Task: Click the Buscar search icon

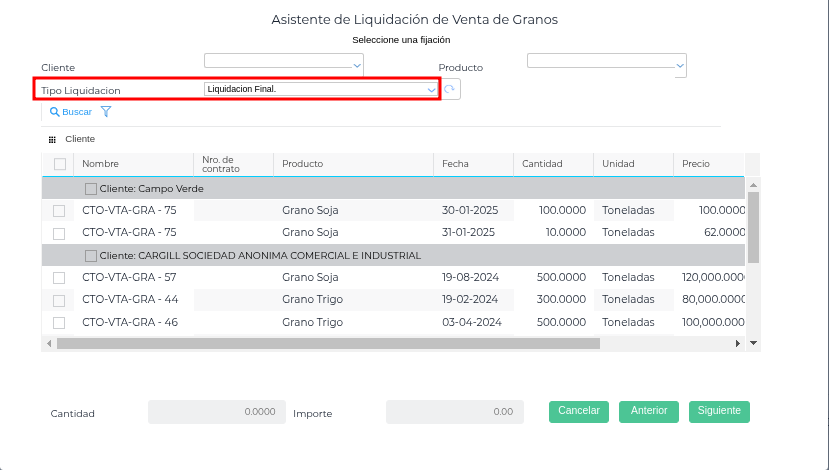Action: coord(55,112)
